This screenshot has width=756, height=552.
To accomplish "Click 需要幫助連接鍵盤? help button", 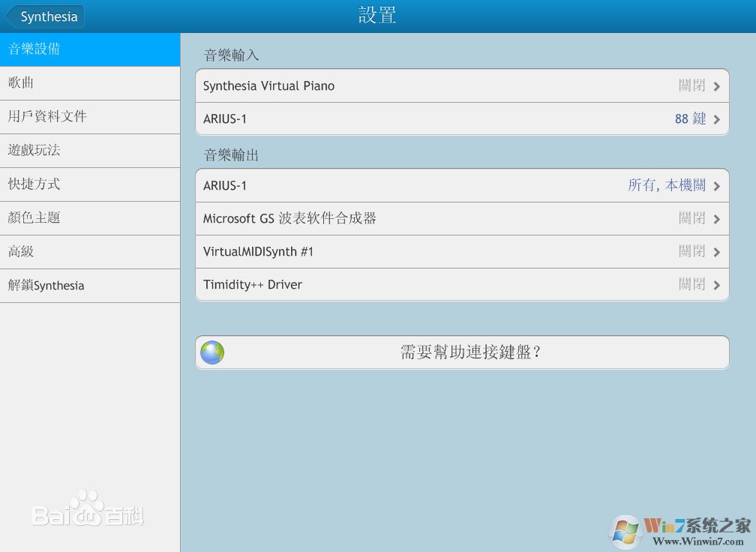I will tap(462, 352).
